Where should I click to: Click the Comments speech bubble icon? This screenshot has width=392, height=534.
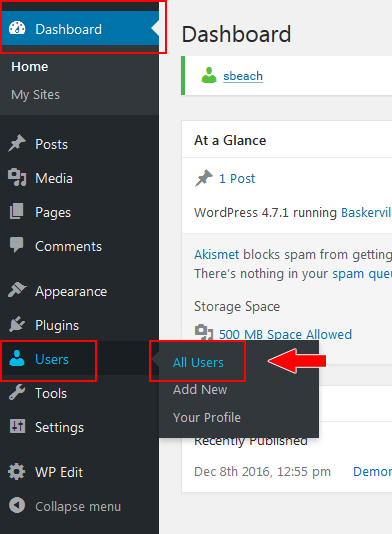pyautogui.click(x=17, y=245)
